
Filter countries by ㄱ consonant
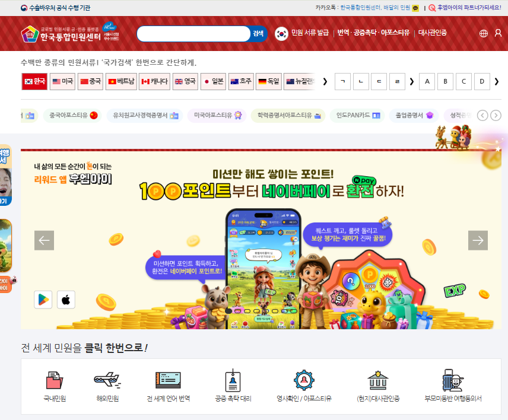click(x=343, y=82)
